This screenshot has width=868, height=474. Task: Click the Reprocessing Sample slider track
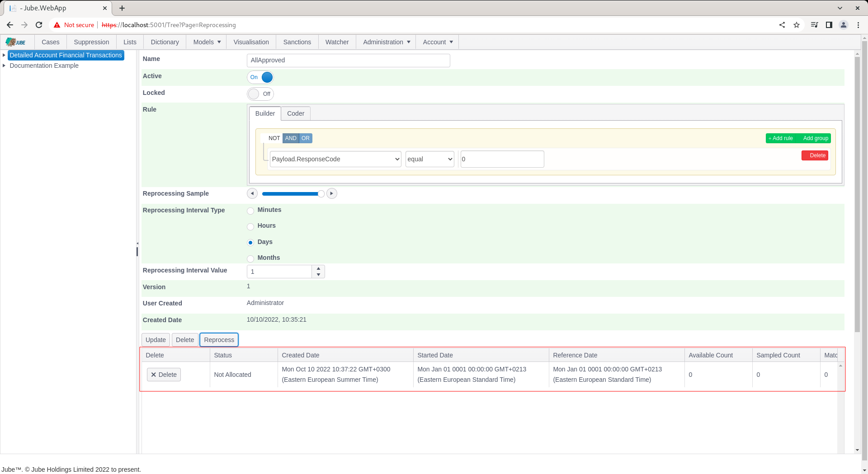point(292,194)
